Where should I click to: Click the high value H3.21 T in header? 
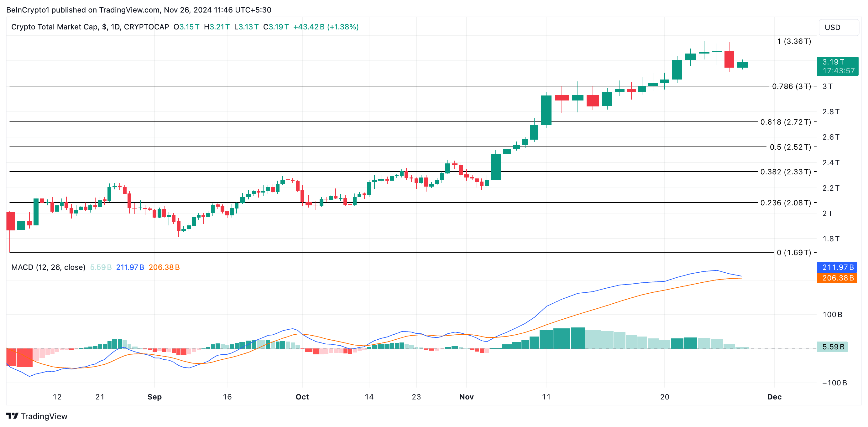(x=217, y=27)
